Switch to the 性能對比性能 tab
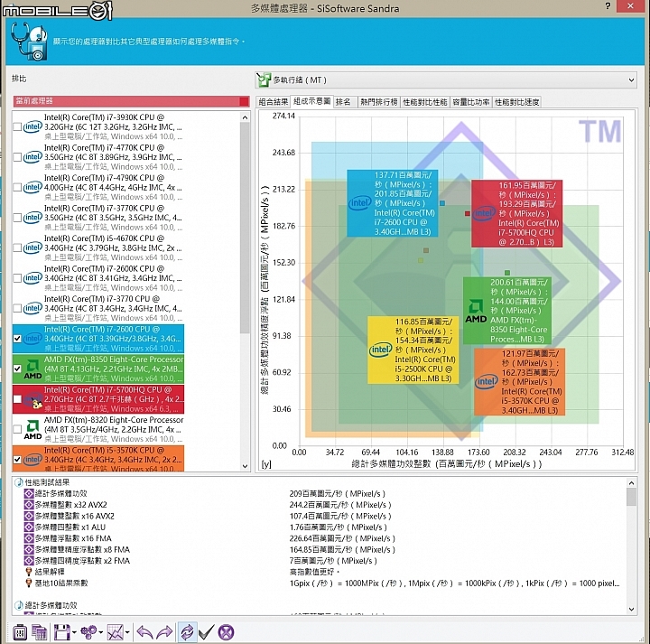650x644 pixels. tap(425, 102)
